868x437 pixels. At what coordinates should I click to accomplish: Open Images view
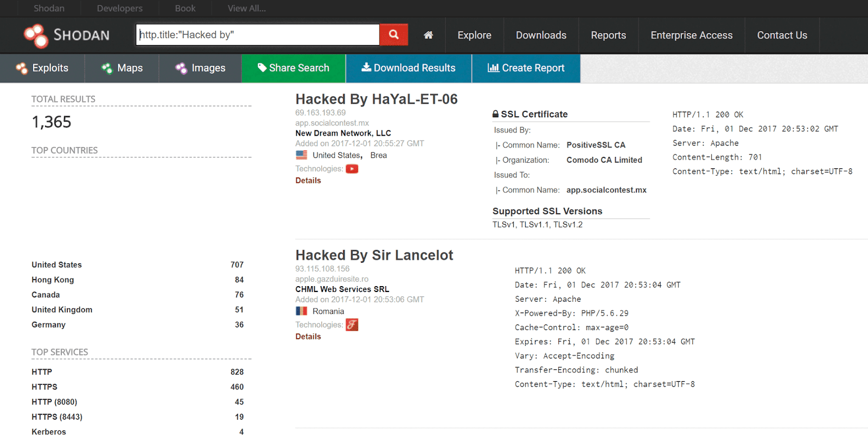[200, 68]
